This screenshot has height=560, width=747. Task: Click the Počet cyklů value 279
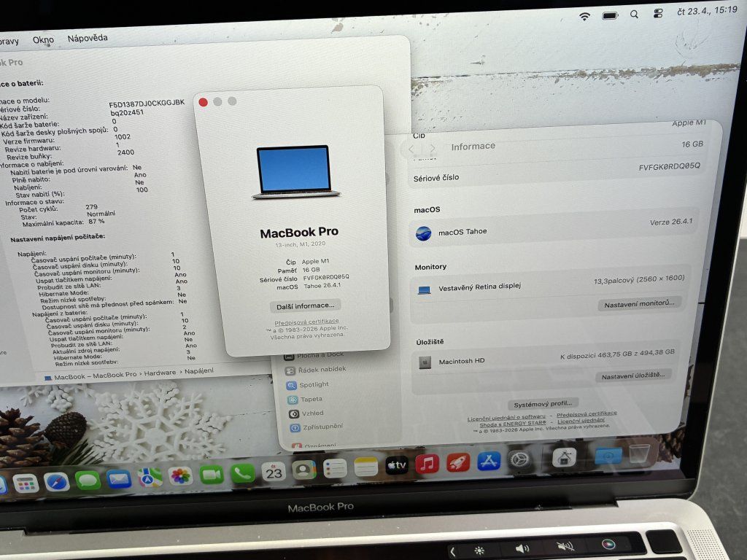coord(91,207)
